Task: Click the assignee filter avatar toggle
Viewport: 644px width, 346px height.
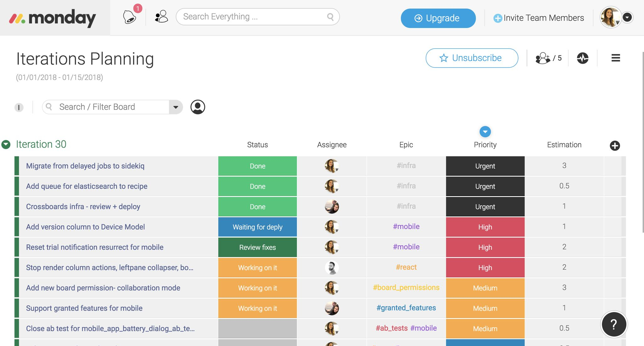Action: [198, 107]
